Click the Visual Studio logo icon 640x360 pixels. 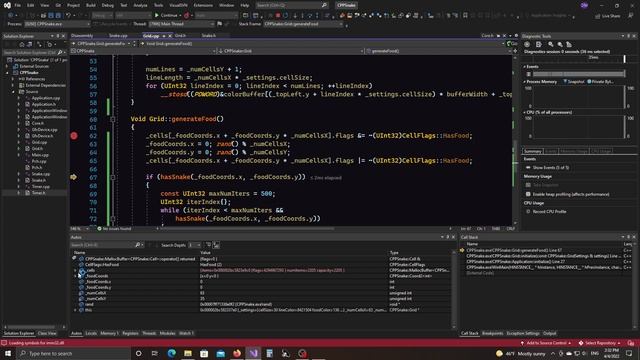(x=7, y=5)
